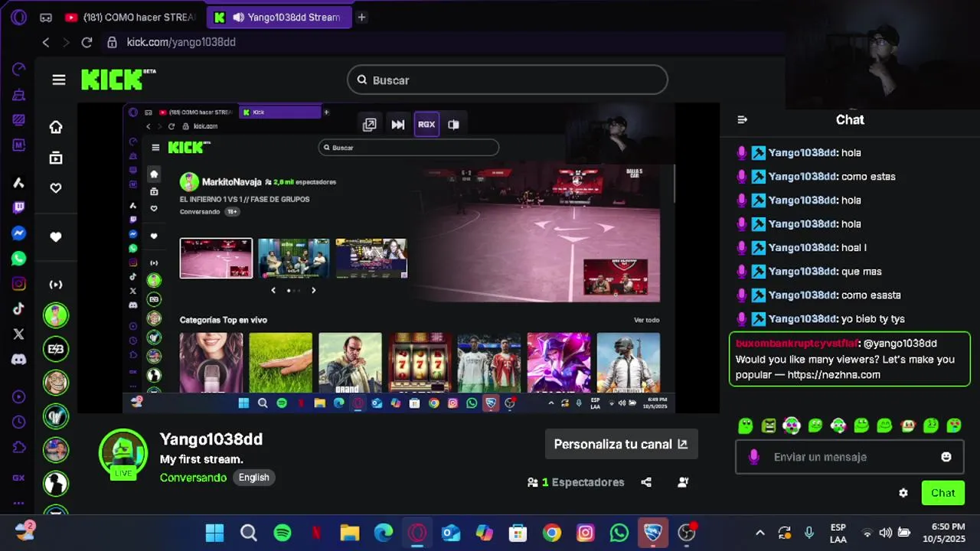The width and height of the screenshot is (980, 551).
Task: Open Following outline heart icon in Kick sidebar
Action: coord(56,188)
